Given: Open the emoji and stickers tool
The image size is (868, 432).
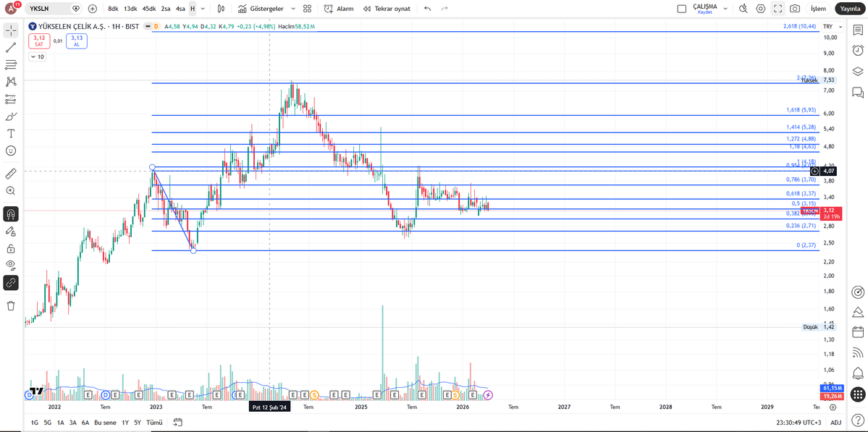Looking at the screenshot, I should [x=11, y=151].
